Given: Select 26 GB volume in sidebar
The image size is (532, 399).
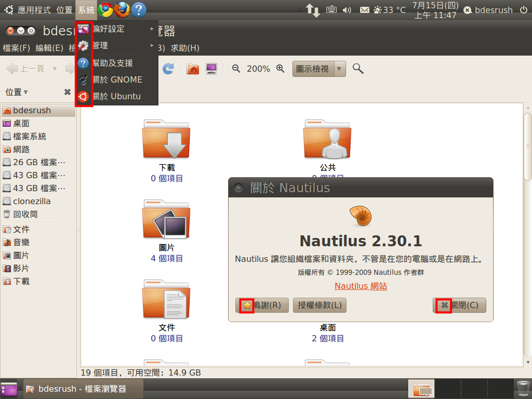Looking at the screenshot, I should coord(38,162).
